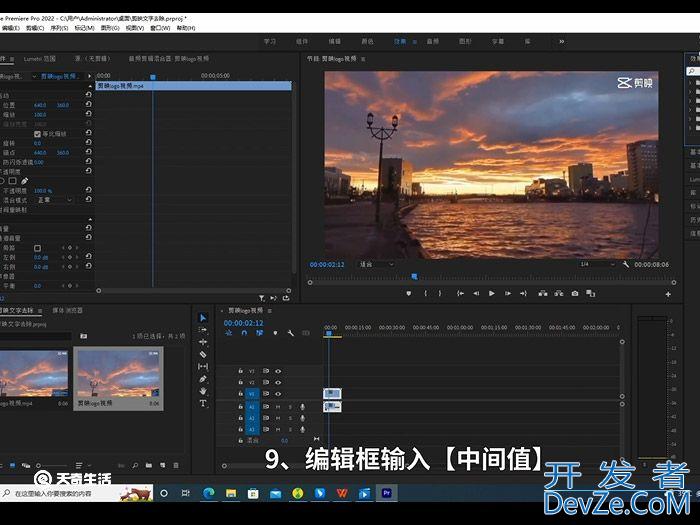The image size is (700, 525).
Task: Switch to Media Browser tab
Action: (67, 311)
